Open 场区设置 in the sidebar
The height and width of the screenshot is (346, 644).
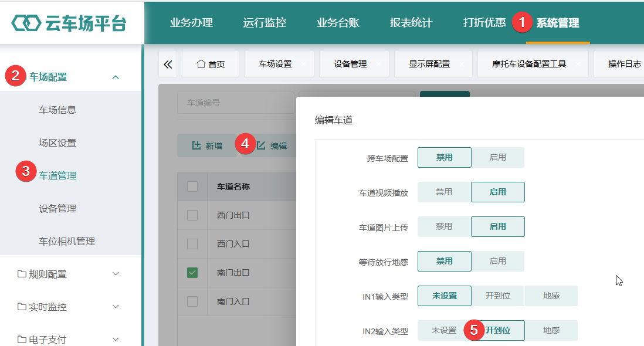pyautogui.click(x=57, y=143)
